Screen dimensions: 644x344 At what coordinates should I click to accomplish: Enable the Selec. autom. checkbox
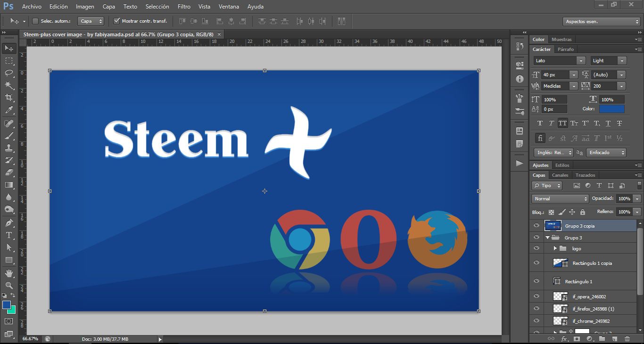pyautogui.click(x=35, y=21)
